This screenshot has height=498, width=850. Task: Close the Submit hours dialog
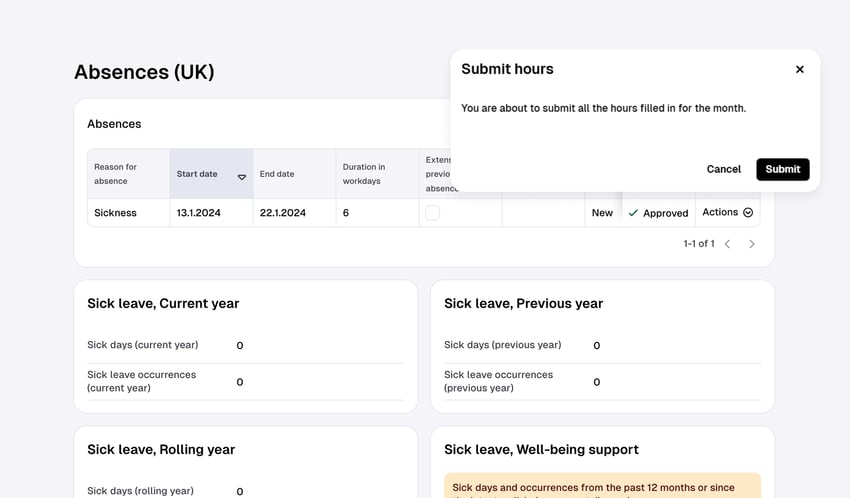pyautogui.click(x=799, y=70)
